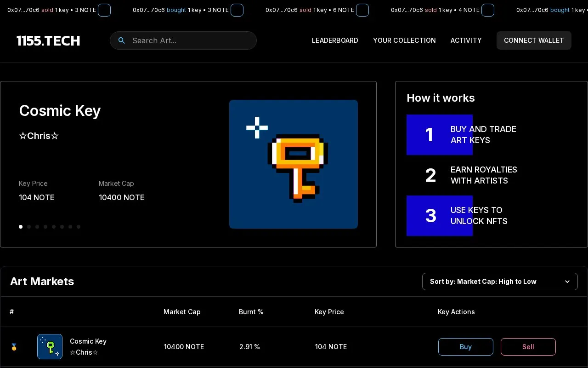
Task: Focus the Search Art input field
Action: click(x=183, y=40)
